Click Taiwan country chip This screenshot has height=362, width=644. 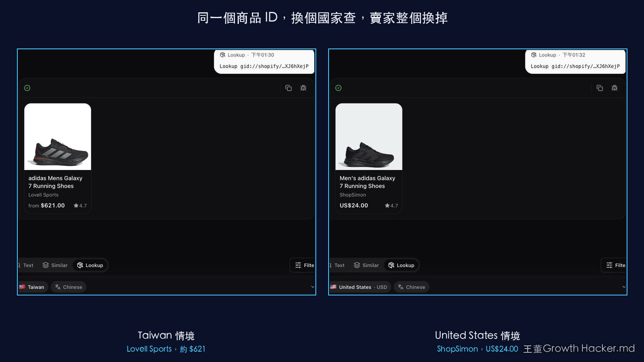click(33, 287)
